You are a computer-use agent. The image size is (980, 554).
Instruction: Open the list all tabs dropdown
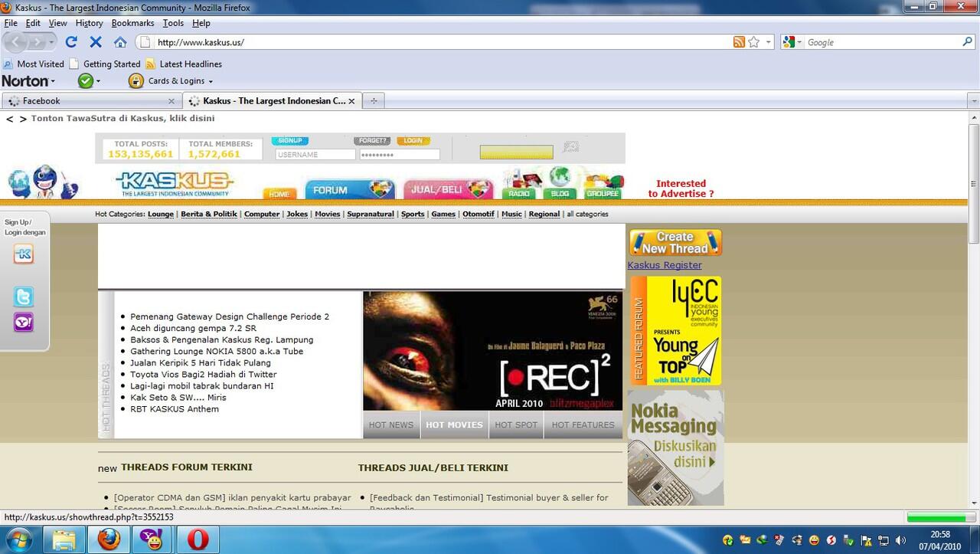click(x=973, y=100)
